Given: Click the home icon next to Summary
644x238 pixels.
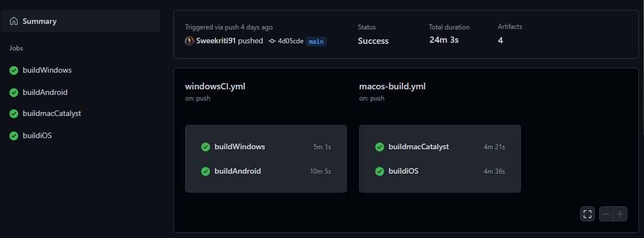Looking at the screenshot, I should [14, 21].
